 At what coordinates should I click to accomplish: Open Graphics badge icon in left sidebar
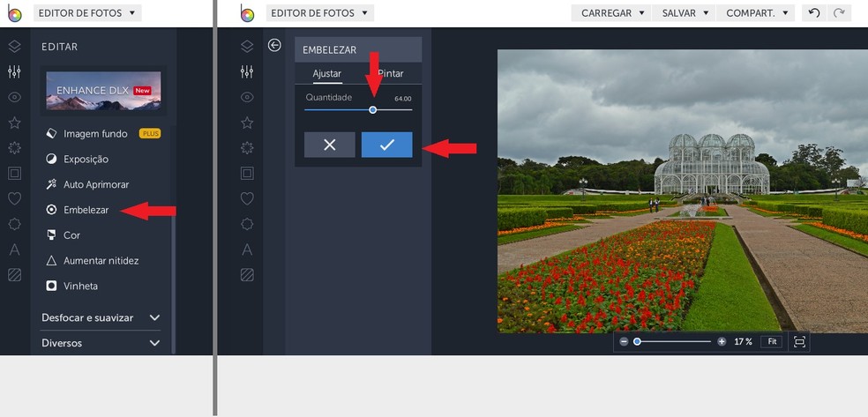15,224
